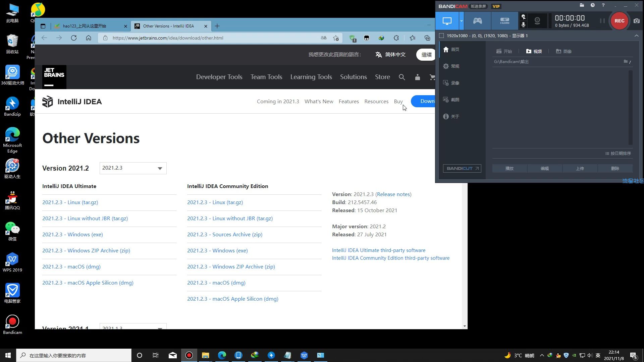Click IntelliJ IDEA Ultimate third-party software link

point(379,250)
